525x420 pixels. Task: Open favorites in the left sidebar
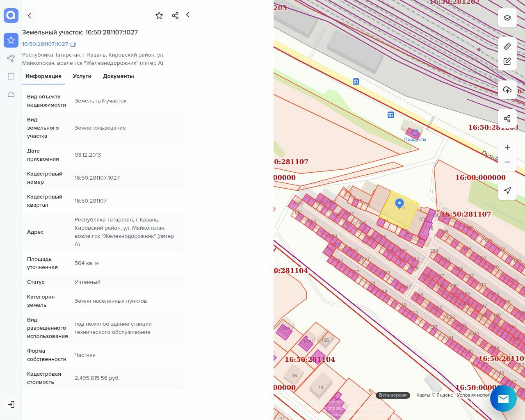[11, 40]
